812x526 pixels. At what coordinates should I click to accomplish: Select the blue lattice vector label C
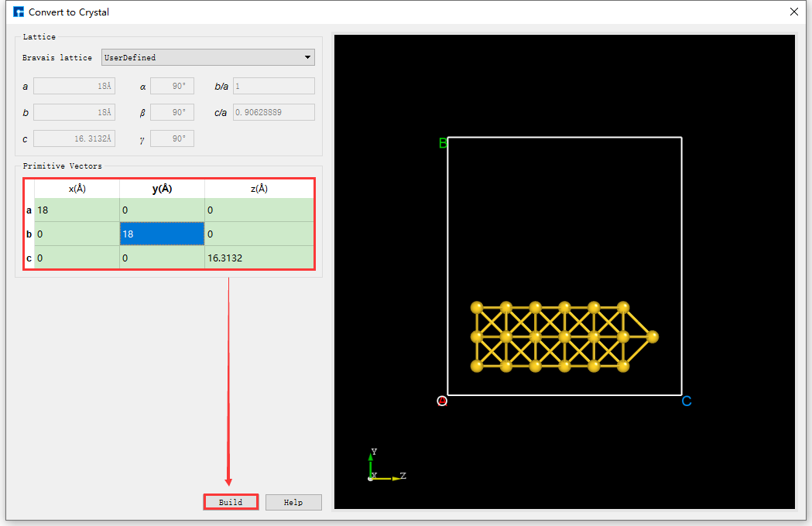[686, 401]
